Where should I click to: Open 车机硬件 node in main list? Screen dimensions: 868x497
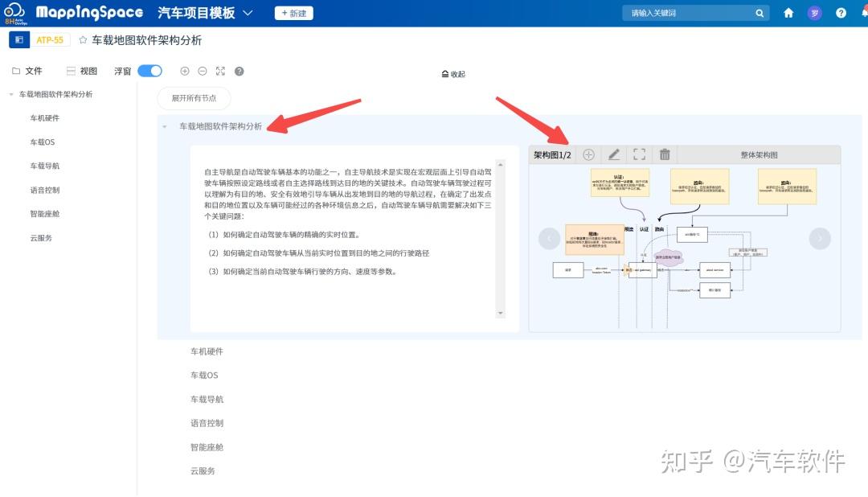click(207, 351)
